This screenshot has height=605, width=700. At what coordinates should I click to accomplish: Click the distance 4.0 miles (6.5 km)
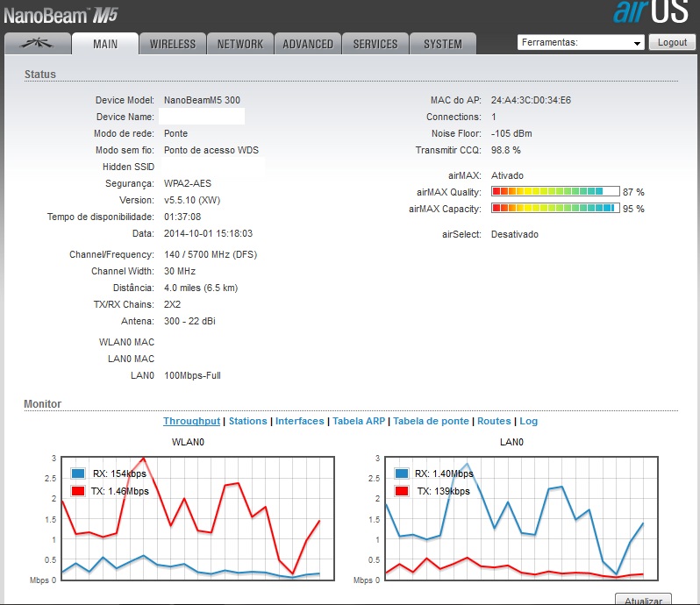201,288
